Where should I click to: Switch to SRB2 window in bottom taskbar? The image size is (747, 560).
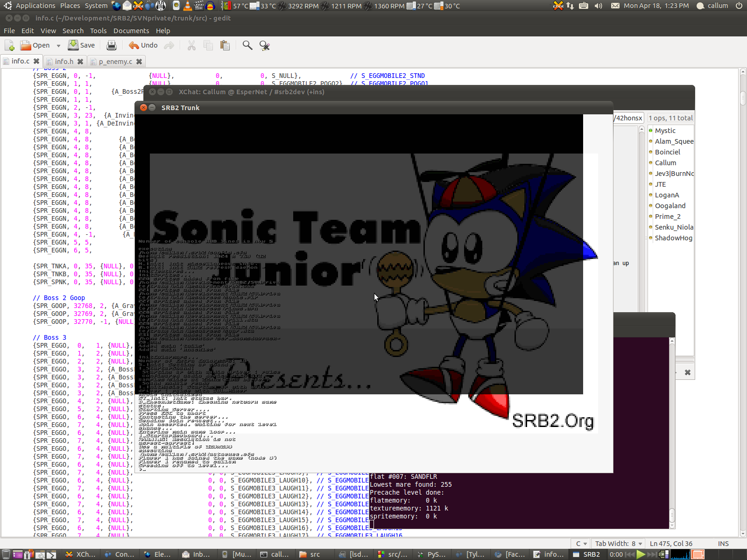pyautogui.click(x=587, y=554)
